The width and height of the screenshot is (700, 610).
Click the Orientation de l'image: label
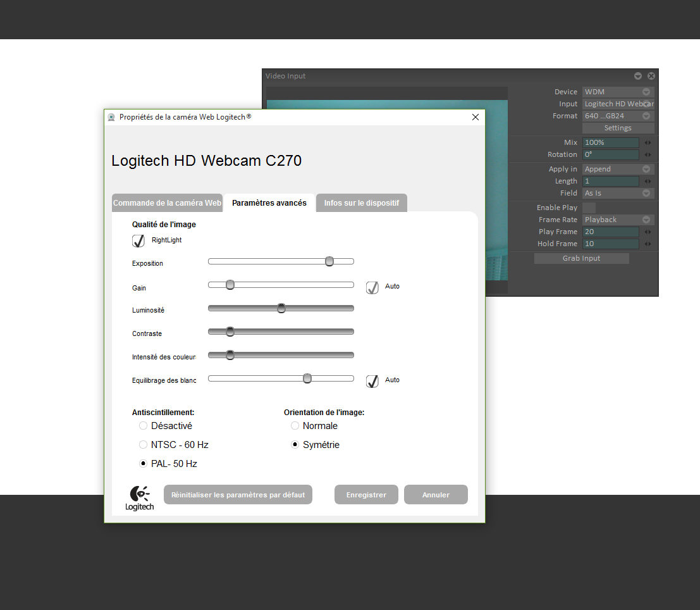point(324,413)
